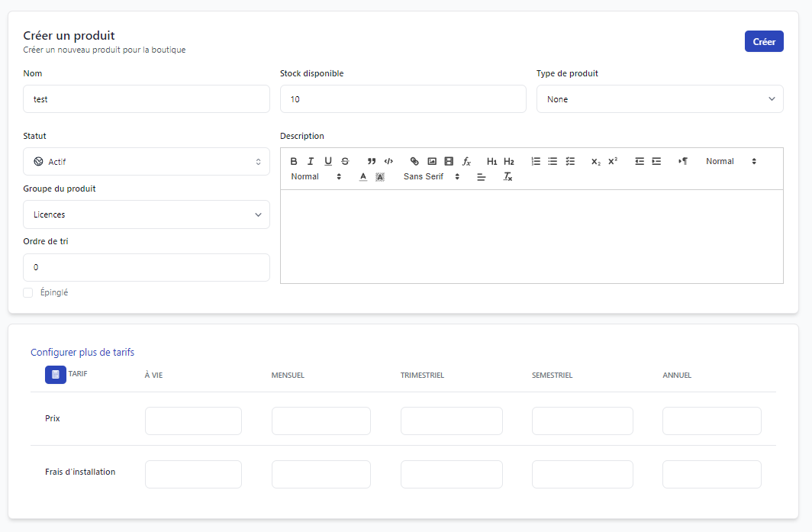This screenshot has height=532, width=812.
Task: Click the formula (fx) icon
Action: click(466, 161)
